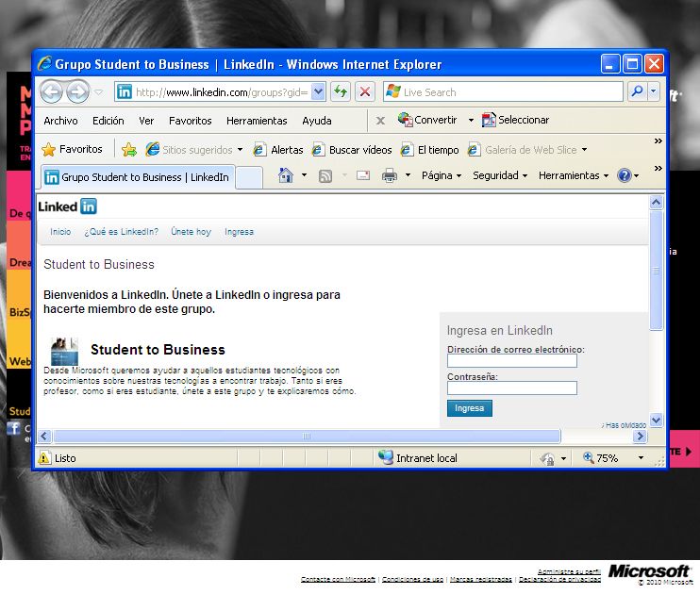700x594 pixels.
Task: Click the Intranet local zone indicator
Action: point(417,458)
